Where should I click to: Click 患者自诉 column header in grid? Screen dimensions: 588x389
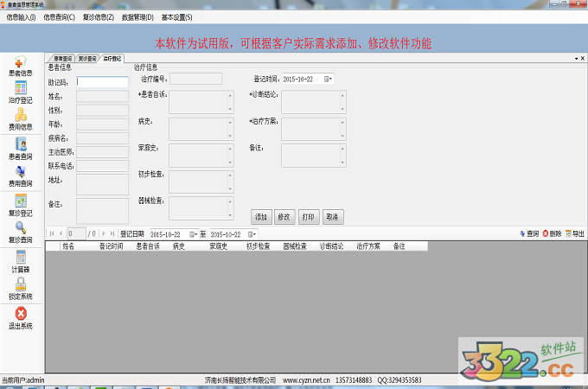[x=151, y=246]
